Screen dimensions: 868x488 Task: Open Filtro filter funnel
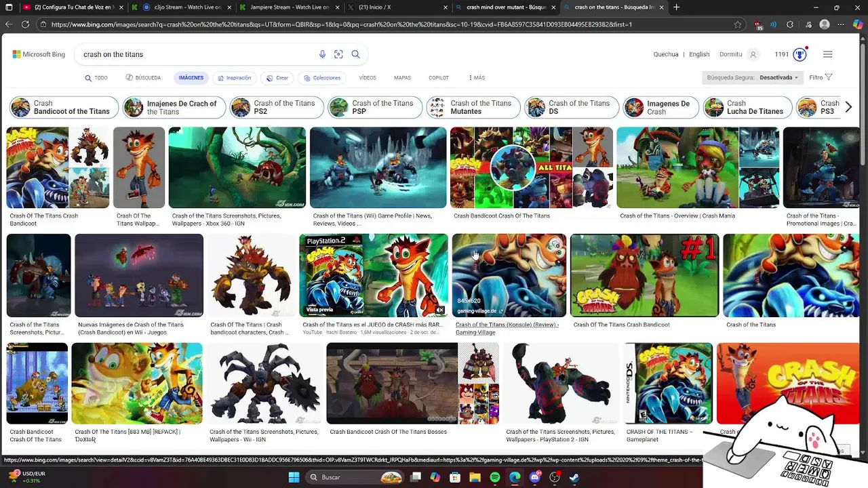pyautogui.click(x=821, y=77)
